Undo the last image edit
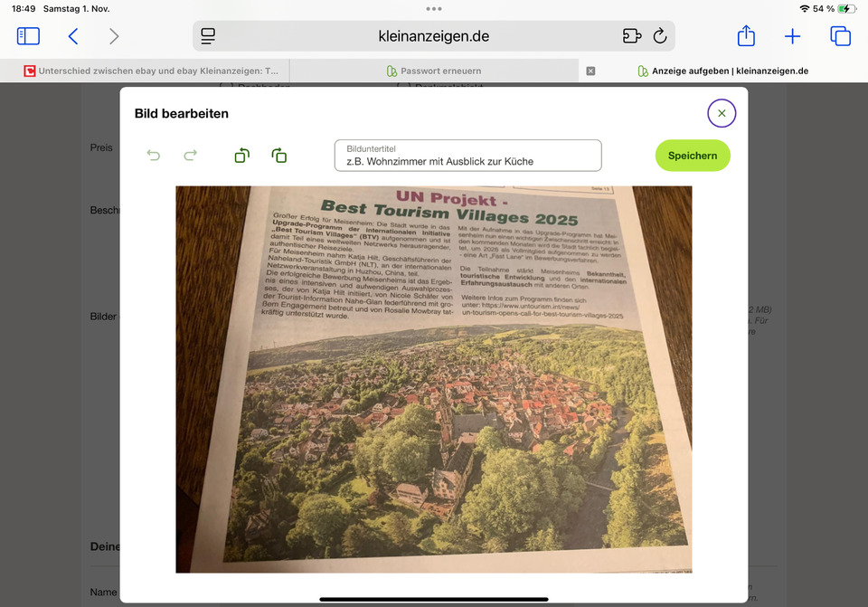Screen dimensions: 868x607 154,156
